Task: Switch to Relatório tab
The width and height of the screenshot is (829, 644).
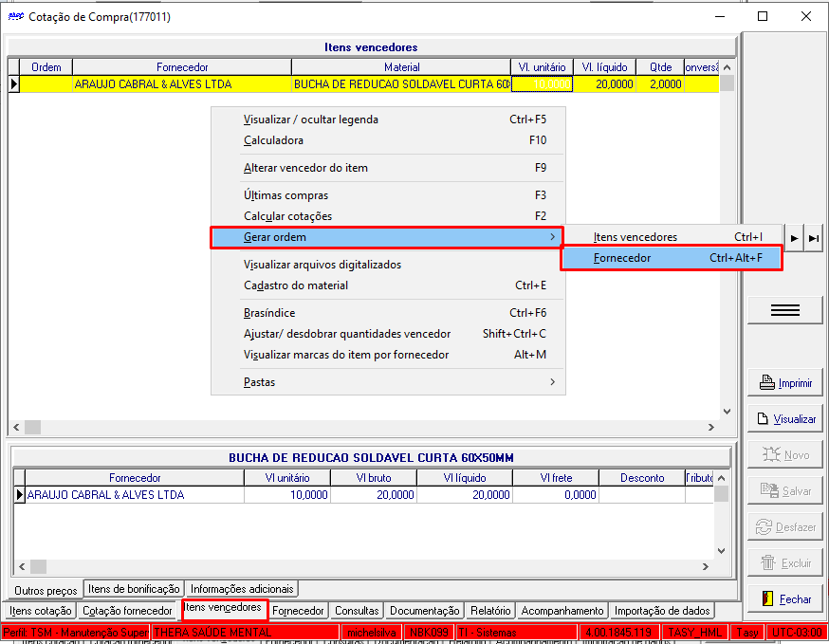Action: (490, 611)
